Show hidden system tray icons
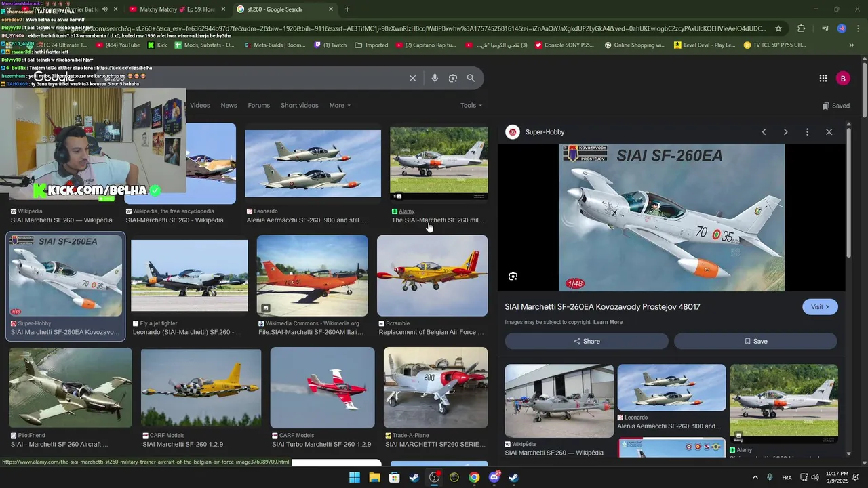Viewport: 868px width, 488px height. 755,477
